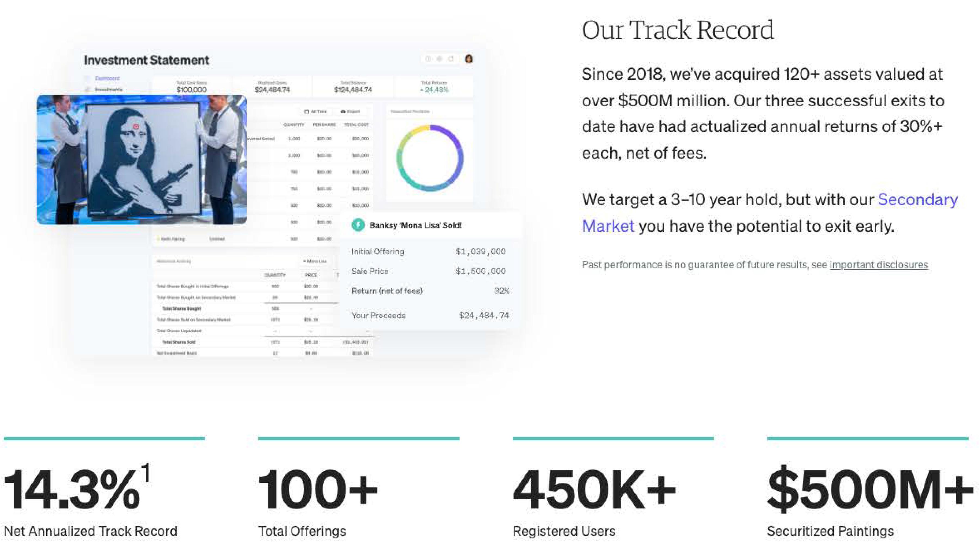
Task: Click the refresh icon beside avatar
Action: (451, 59)
